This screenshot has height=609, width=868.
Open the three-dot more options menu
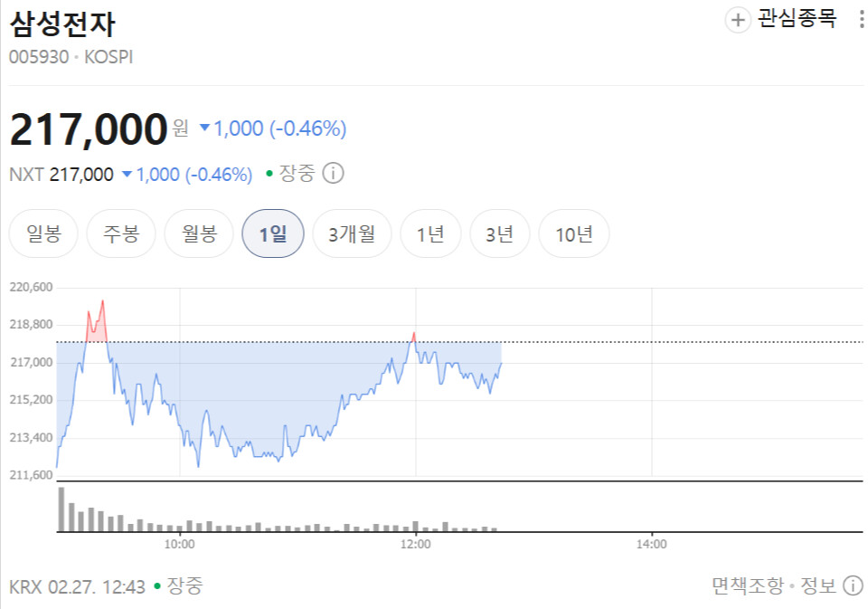(x=860, y=20)
